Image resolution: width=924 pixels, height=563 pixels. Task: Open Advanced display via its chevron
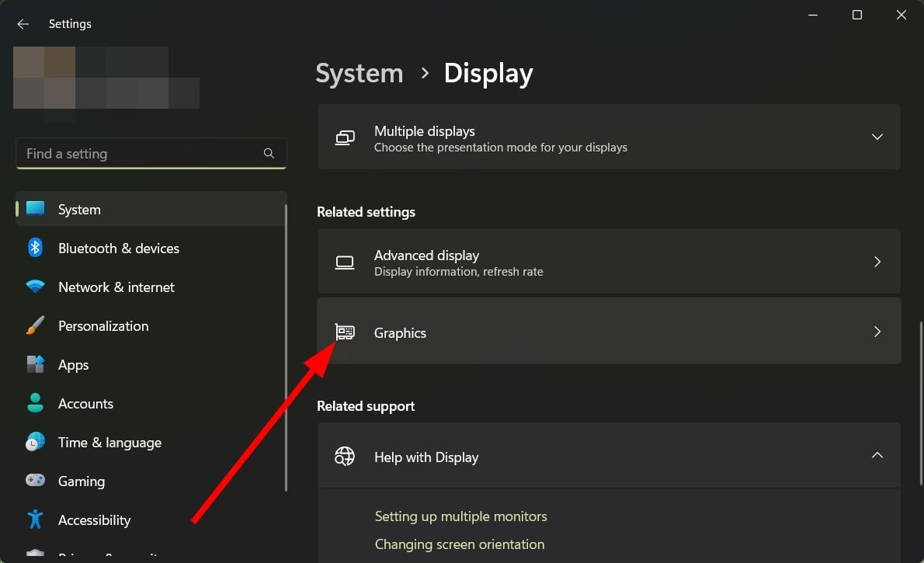click(877, 262)
